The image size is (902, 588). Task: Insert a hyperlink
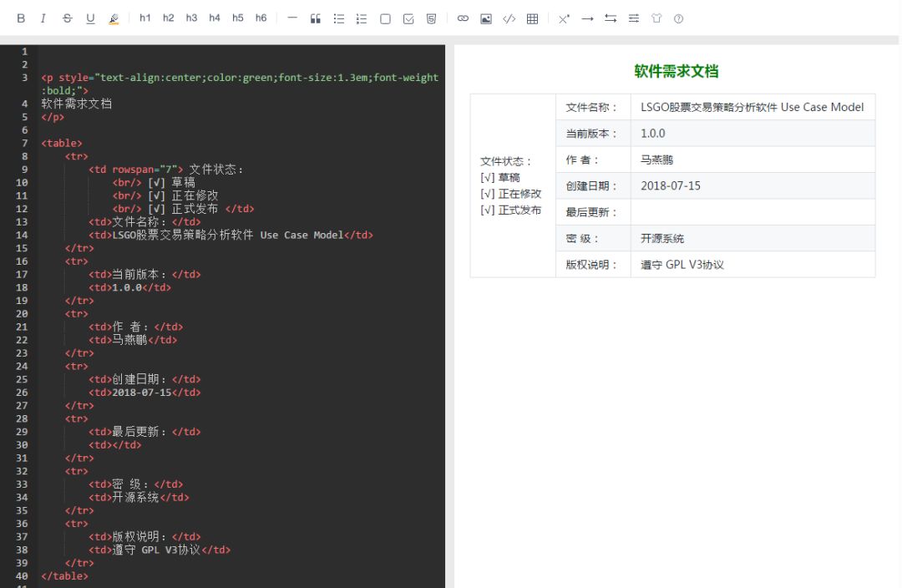click(x=463, y=18)
